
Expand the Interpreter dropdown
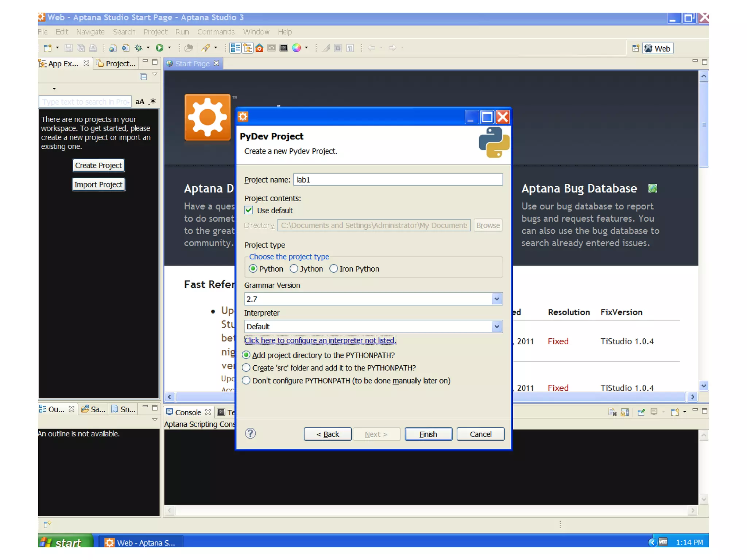pyautogui.click(x=497, y=326)
